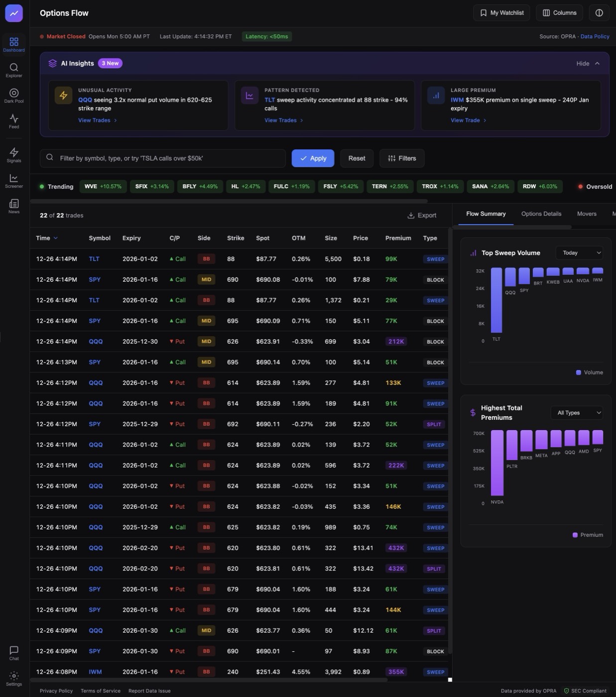616x697 pixels.
Task: Switch to the Options Details tab
Action: tap(541, 214)
